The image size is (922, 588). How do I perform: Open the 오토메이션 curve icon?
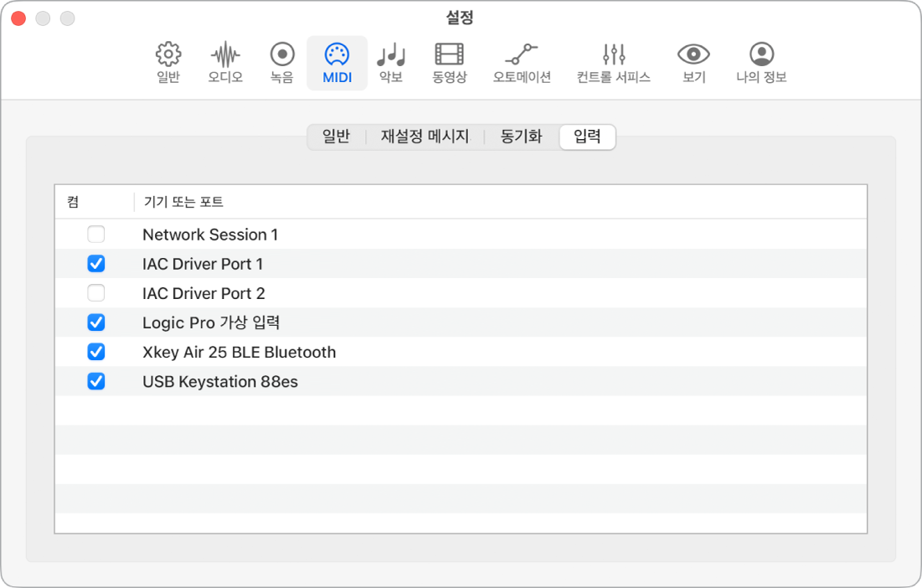point(522,55)
